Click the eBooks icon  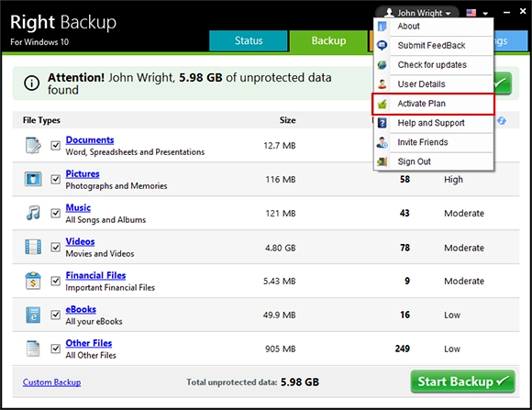(33, 315)
